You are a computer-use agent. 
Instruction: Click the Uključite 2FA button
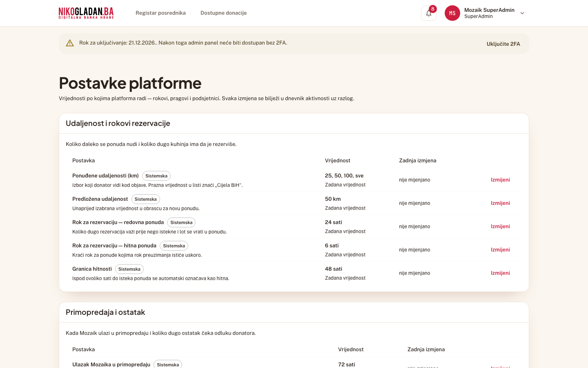coord(503,44)
